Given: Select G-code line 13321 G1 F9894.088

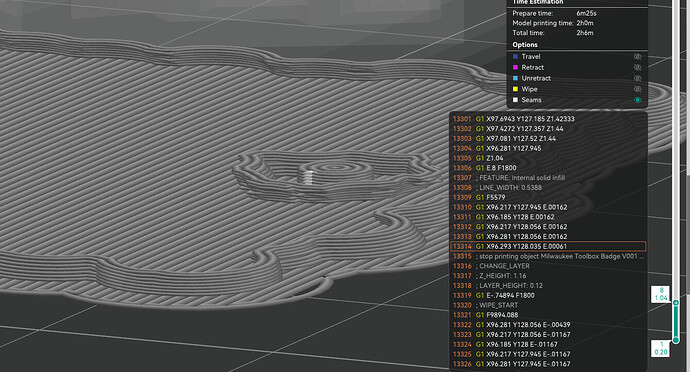Looking at the screenshot, I should coord(548,315).
